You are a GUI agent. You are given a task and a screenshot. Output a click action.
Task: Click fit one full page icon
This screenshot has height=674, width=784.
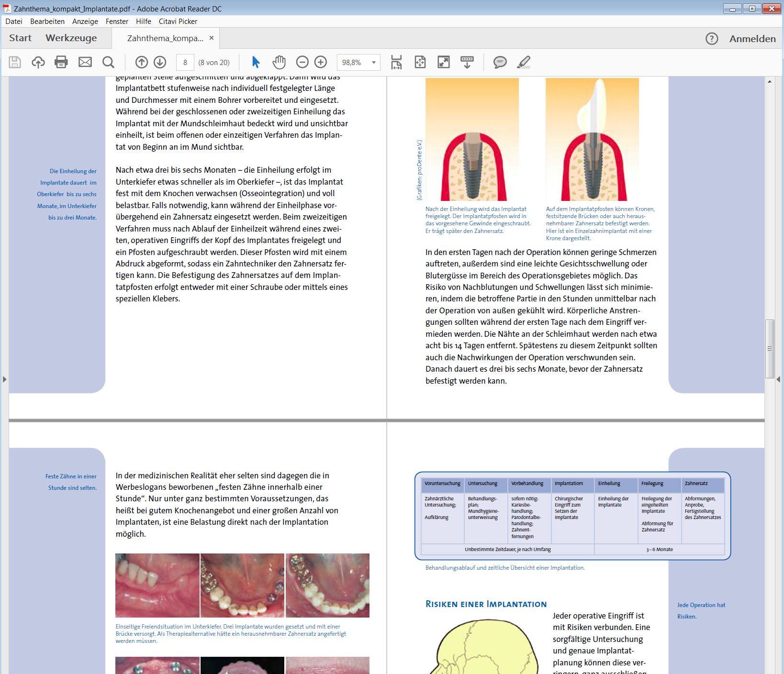coord(420,62)
